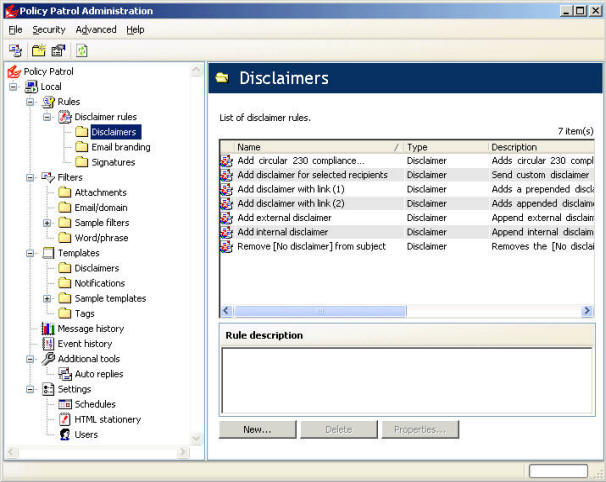Collapse the Rules node

pyautogui.click(x=30, y=102)
